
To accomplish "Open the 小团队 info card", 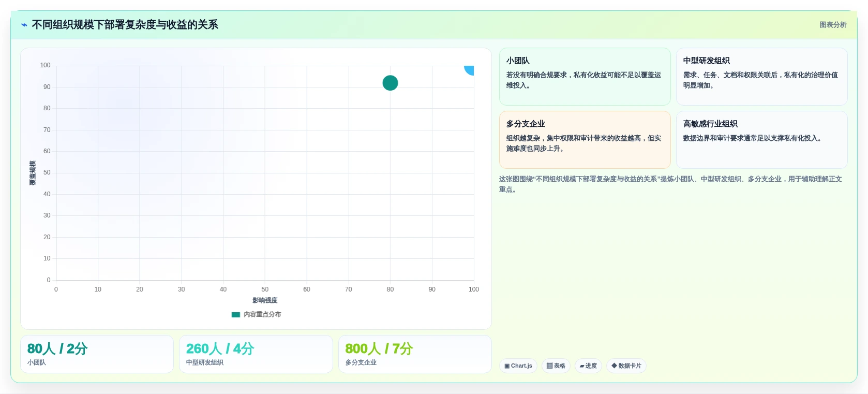I will [x=585, y=77].
